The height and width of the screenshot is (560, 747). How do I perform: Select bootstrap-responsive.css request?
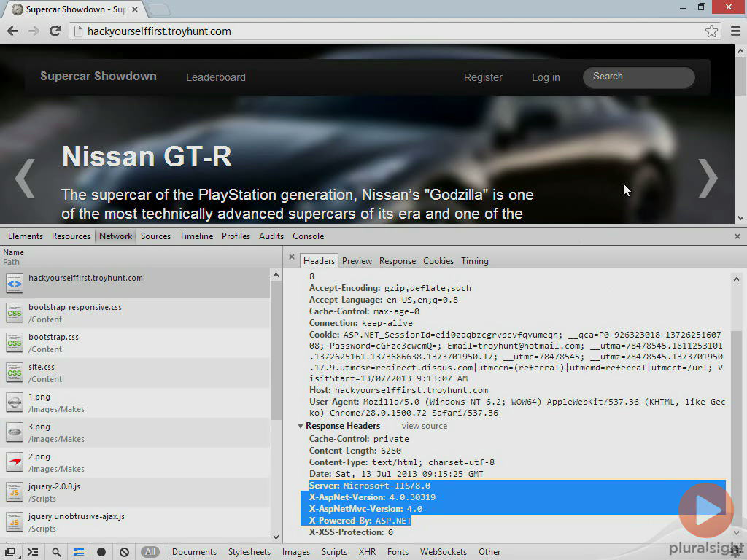135,314
